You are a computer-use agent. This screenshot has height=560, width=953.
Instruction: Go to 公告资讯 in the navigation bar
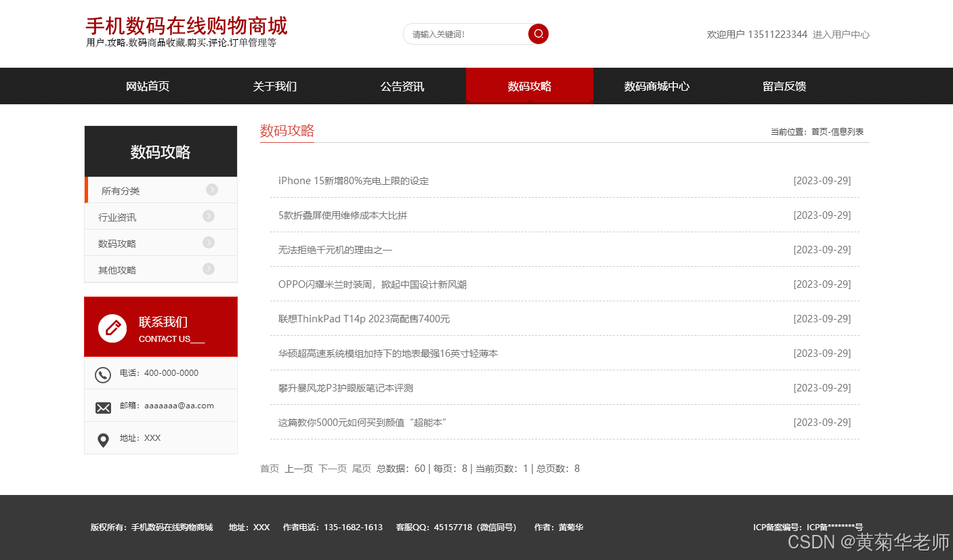click(x=402, y=86)
